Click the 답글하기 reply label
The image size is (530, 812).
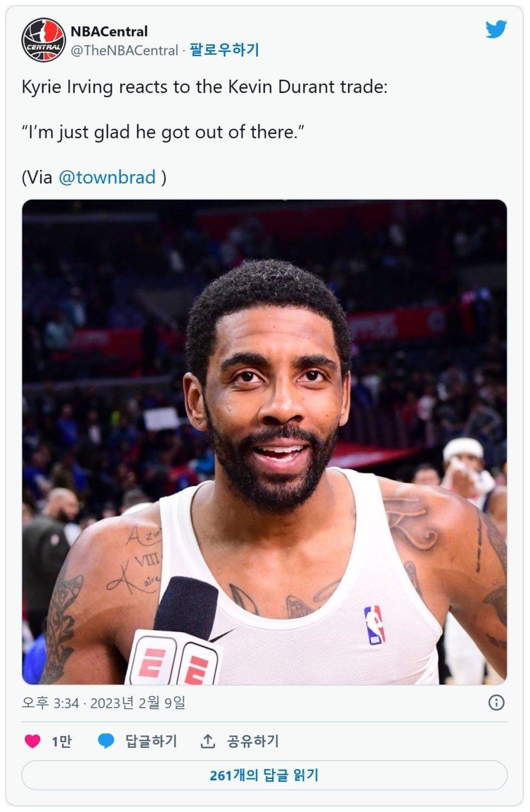point(151,741)
